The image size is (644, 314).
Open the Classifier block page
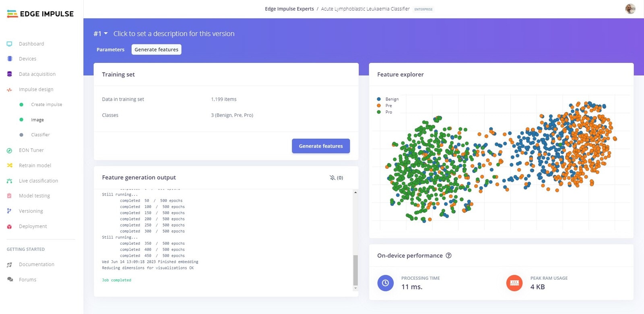tap(40, 135)
